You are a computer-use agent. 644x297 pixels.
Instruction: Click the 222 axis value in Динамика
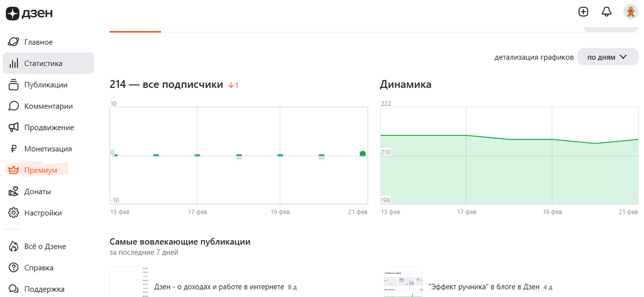coord(386,103)
